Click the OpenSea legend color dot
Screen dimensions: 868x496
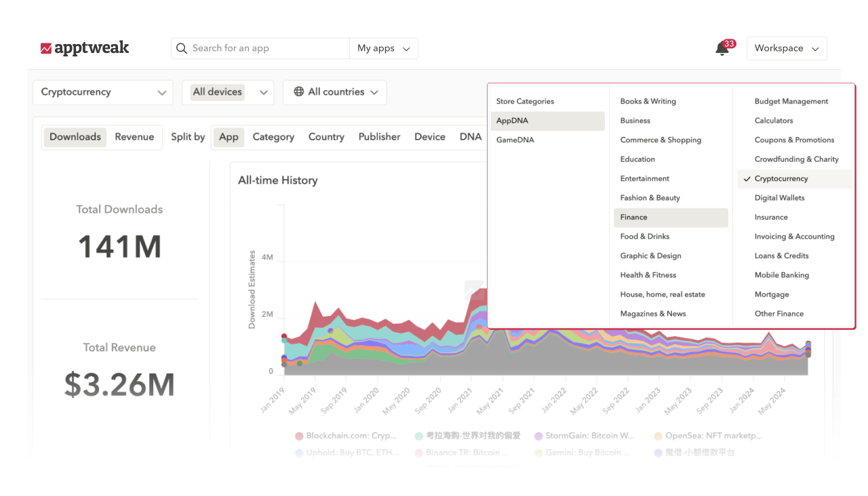(x=658, y=436)
